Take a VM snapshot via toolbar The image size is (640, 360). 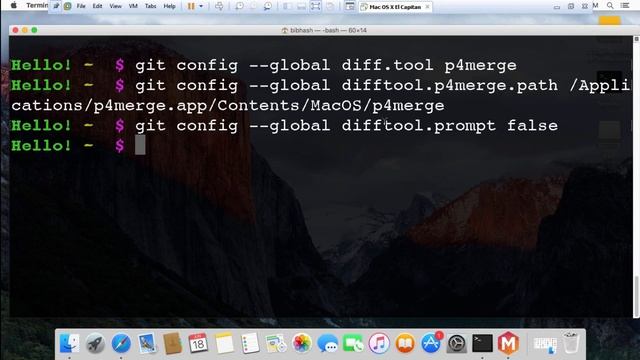pos(240,6)
